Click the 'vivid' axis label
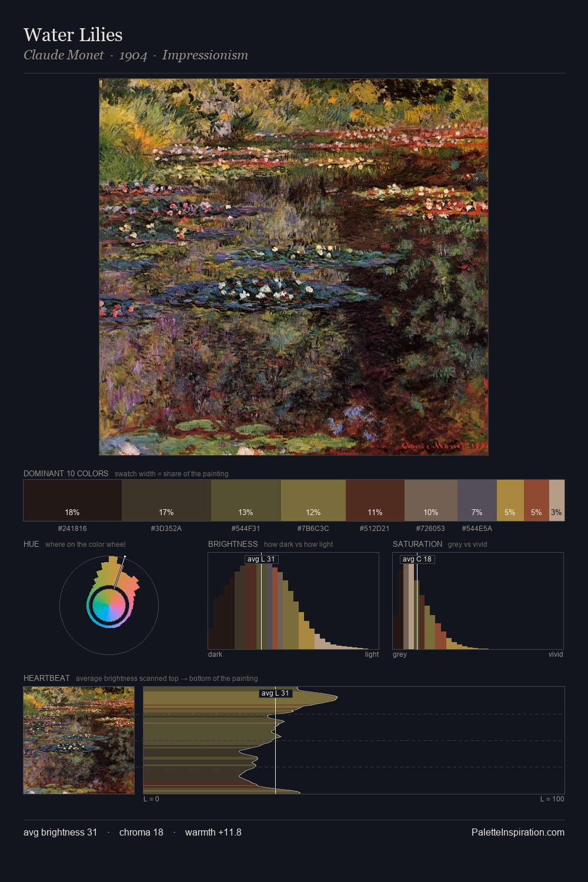This screenshot has height=882, width=588. [556, 654]
